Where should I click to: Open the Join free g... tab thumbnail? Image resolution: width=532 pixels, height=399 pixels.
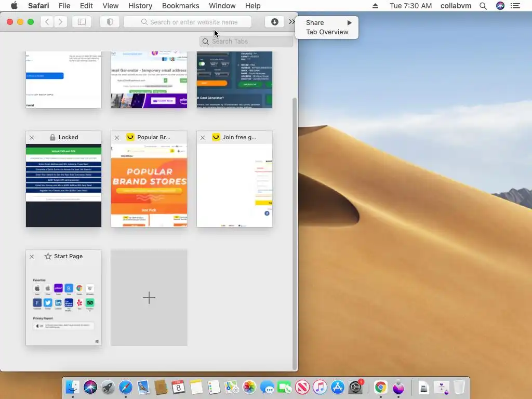[x=234, y=185]
